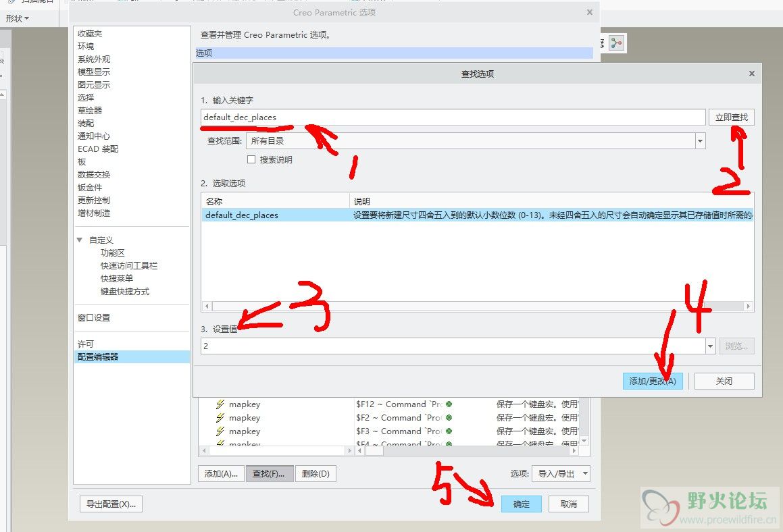This screenshot has width=783, height=532.
Task: Click the lightning icon on the $F3 mapkey row
Action: click(220, 431)
